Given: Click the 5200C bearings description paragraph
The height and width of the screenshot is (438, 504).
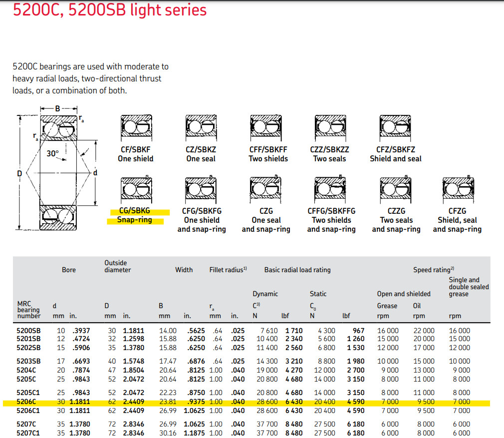Looking at the screenshot, I should pos(90,78).
